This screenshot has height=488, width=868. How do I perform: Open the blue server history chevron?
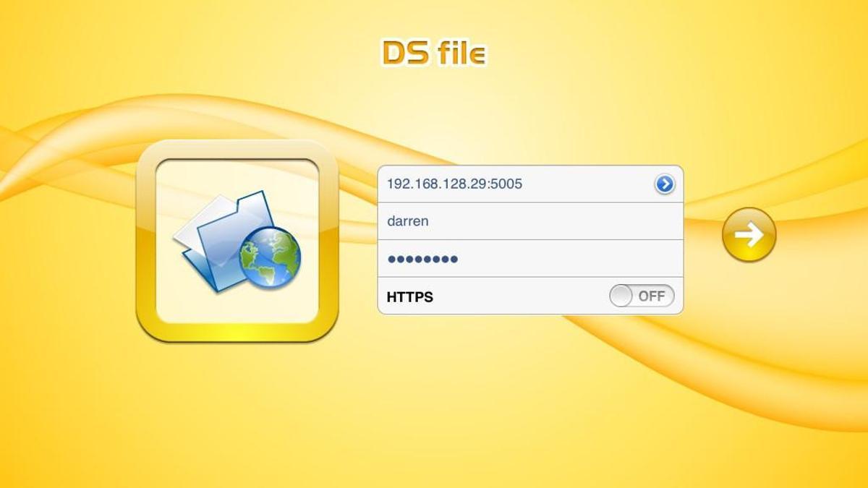664,184
